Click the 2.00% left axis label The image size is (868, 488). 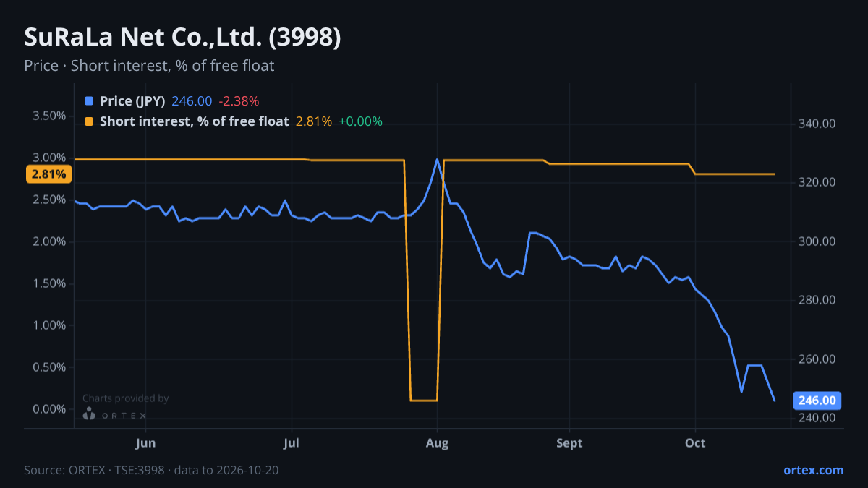[50, 241]
